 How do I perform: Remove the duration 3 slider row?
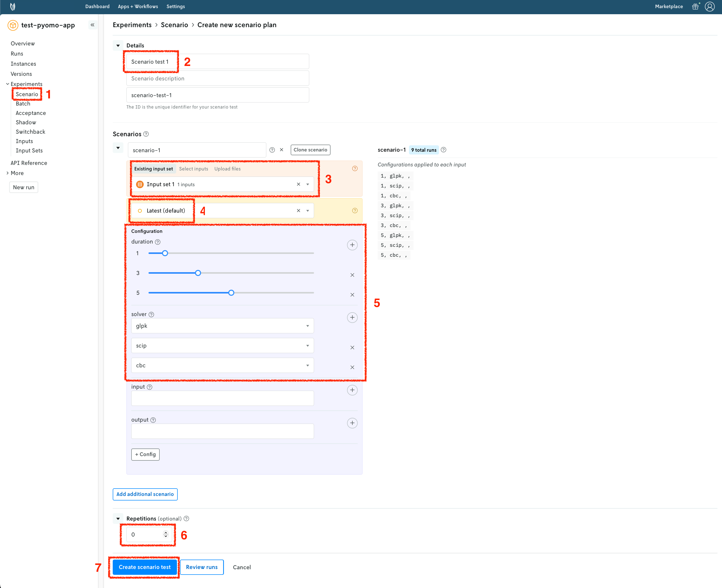pyautogui.click(x=352, y=275)
